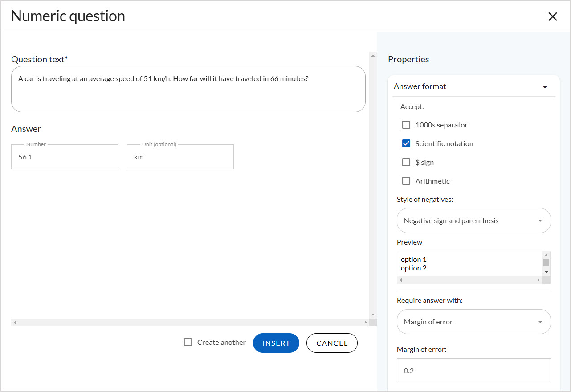This screenshot has height=392, width=571.
Task: Close the Numeric question dialog
Action: (553, 16)
